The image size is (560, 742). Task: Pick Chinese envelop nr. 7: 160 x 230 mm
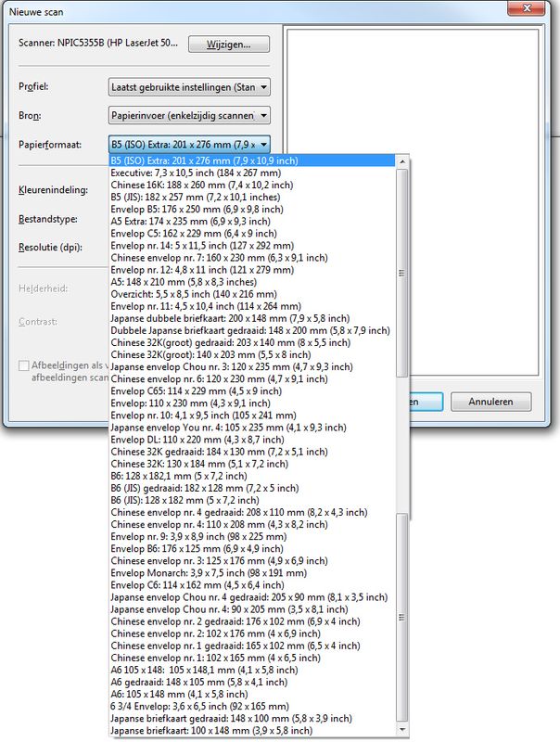point(252,258)
